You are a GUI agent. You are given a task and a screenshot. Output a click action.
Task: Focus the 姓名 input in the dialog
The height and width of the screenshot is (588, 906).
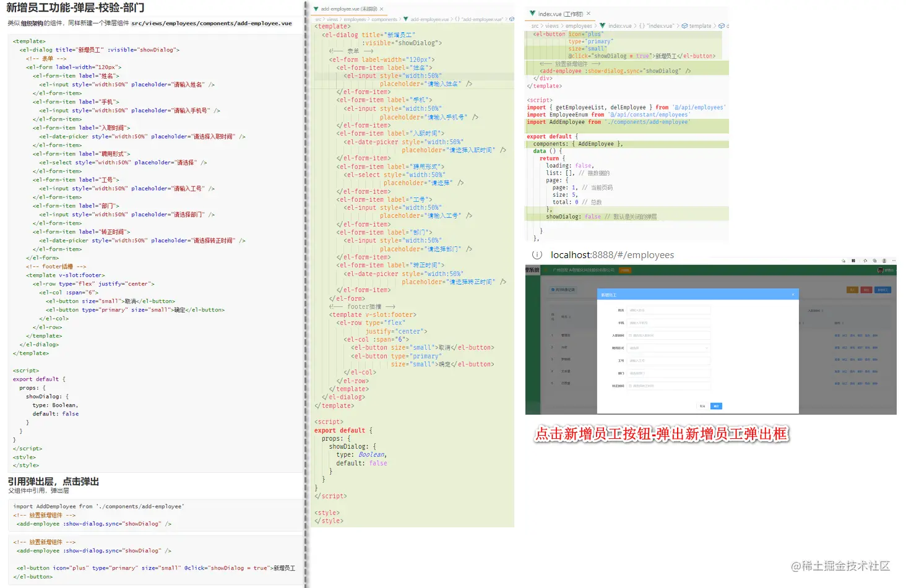point(669,310)
